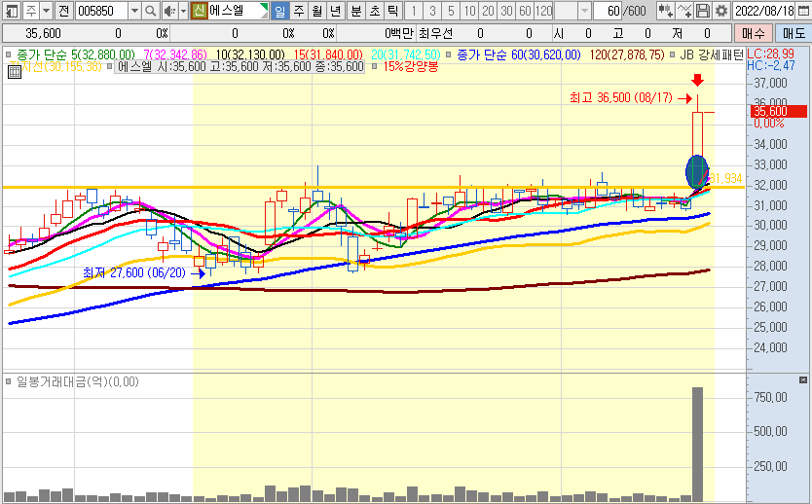Expand the dropdown arrow beside the speaker icon
This screenshot has height=504, width=812.
183,11
